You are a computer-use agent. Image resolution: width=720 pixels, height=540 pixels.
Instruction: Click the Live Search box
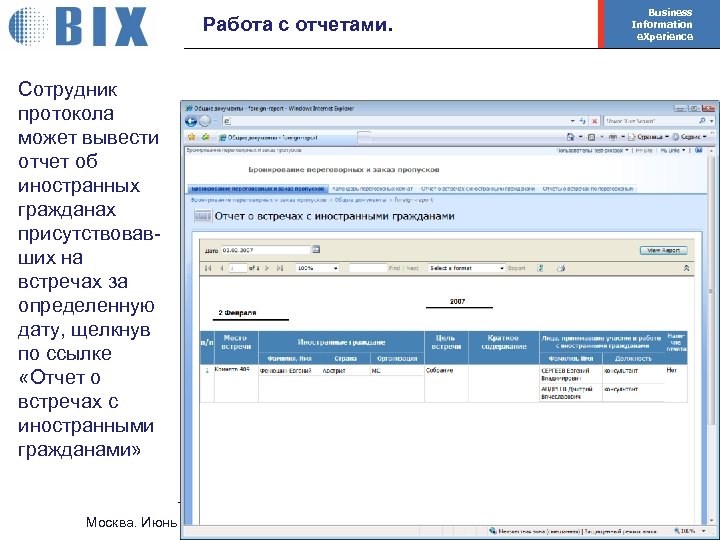(x=651, y=121)
